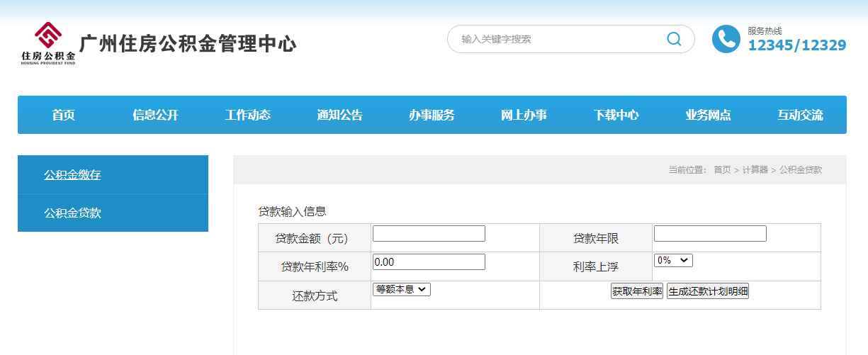Open the 通知公告 menu item
This screenshot has height=355, width=868.
click(x=339, y=115)
